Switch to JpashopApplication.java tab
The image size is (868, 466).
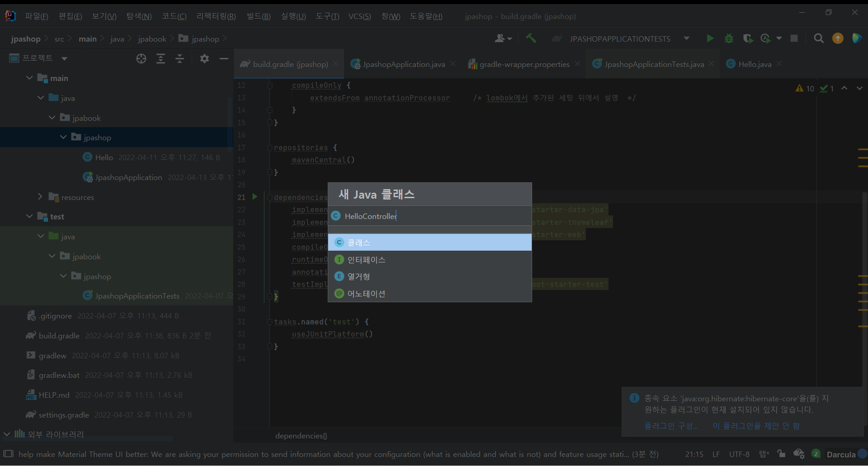404,64
